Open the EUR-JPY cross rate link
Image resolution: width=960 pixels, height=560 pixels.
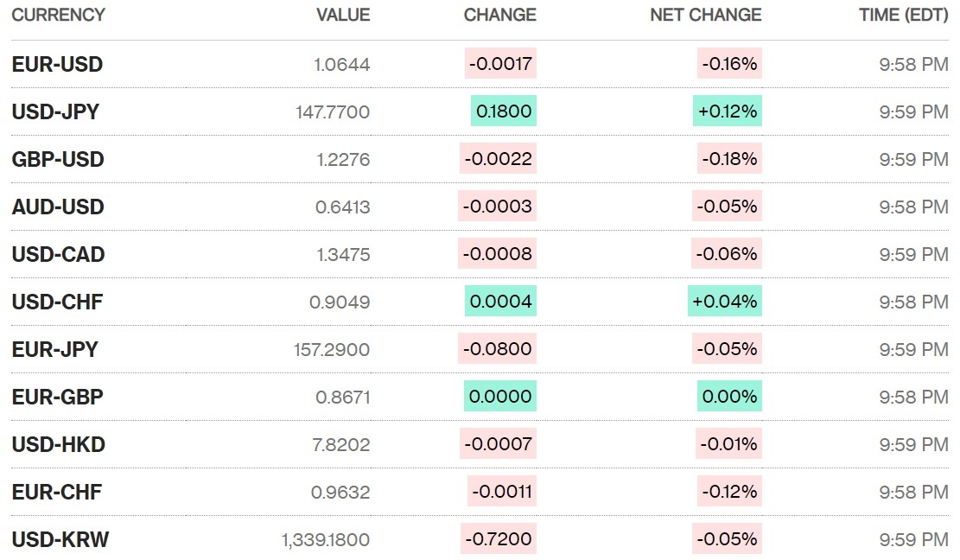pyautogui.click(x=55, y=349)
